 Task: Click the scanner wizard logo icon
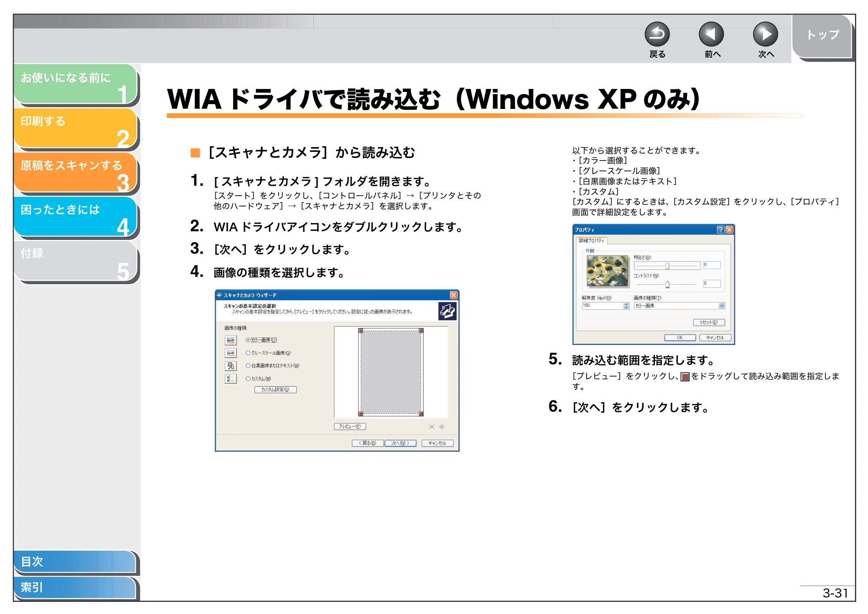[447, 311]
